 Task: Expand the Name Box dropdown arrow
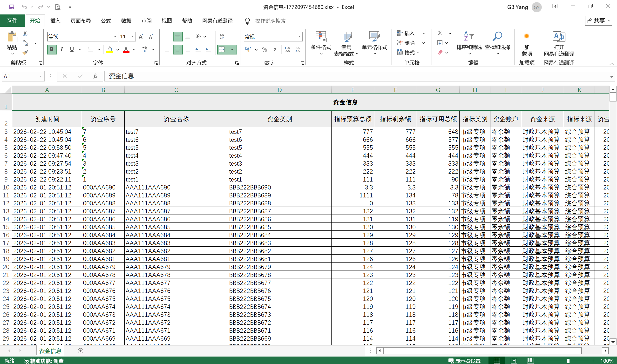click(41, 76)
